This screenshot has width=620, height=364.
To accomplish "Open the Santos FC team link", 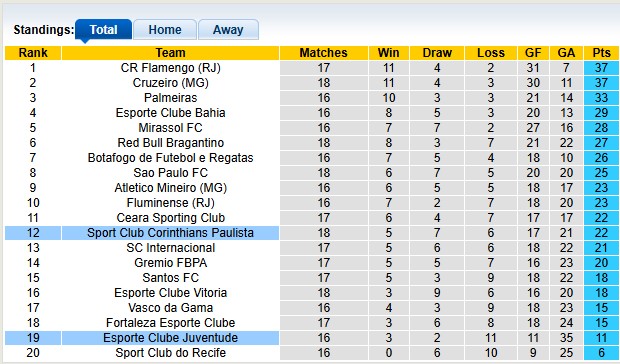I will click(170, 278).
